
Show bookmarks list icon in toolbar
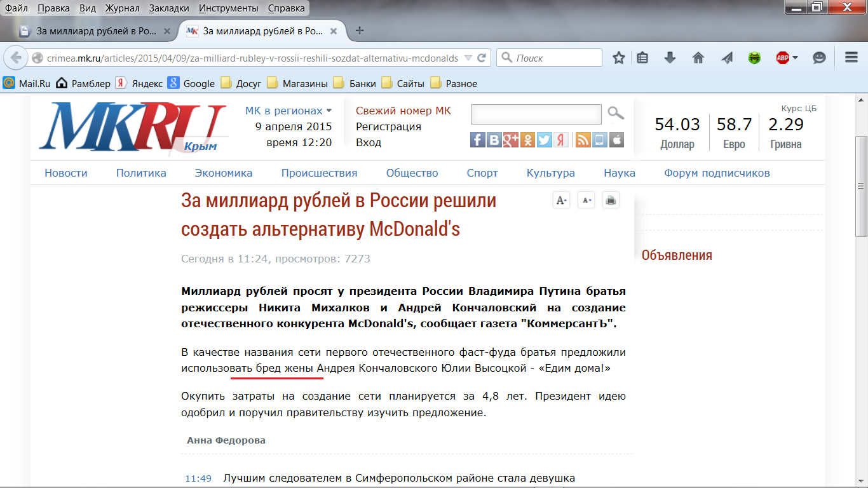tap(642, 58)
